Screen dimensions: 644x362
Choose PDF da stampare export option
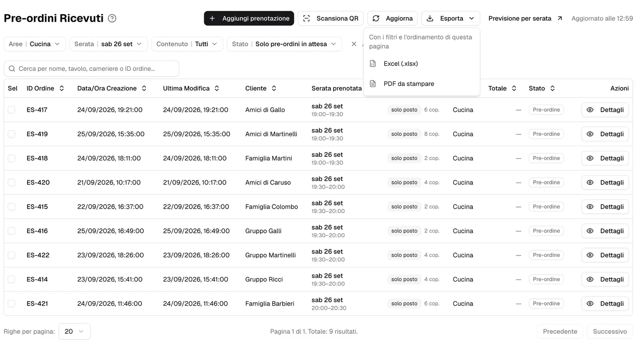pyautogui.click(x=422, y=84)
